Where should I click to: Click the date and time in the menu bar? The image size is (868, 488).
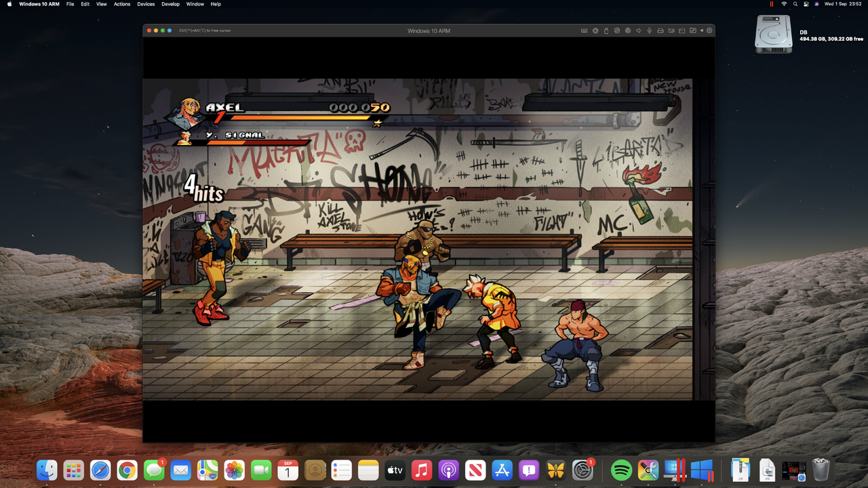tap(843, 4)
